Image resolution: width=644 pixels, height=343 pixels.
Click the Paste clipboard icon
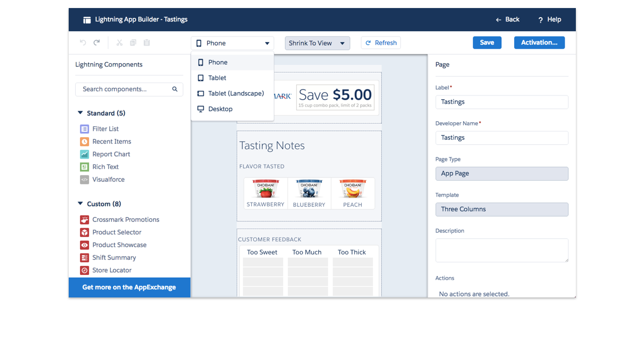click(x=147, y=43)
